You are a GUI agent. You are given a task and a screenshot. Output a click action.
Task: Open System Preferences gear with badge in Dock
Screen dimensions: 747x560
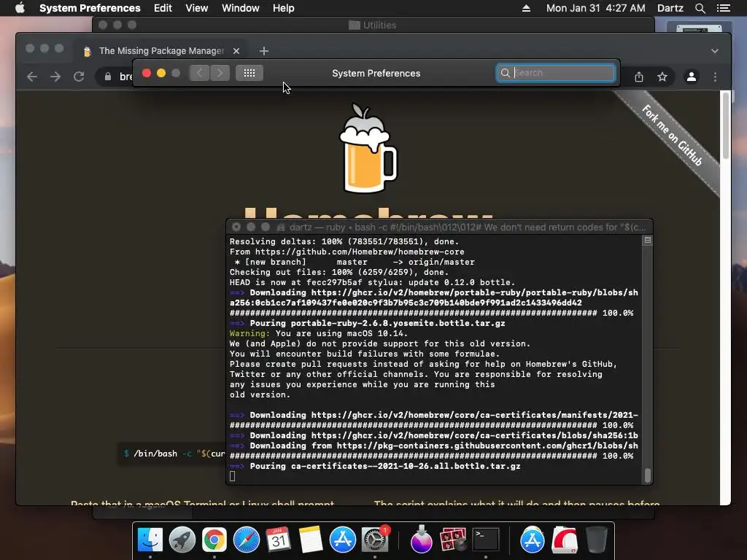coord(376,540)
